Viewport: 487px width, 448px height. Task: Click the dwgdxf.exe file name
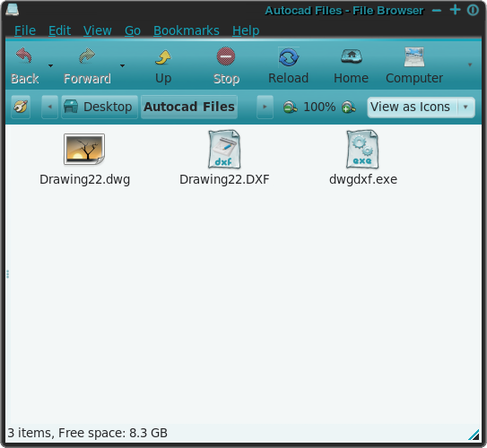pyautogui.click(x=363, y=179)
